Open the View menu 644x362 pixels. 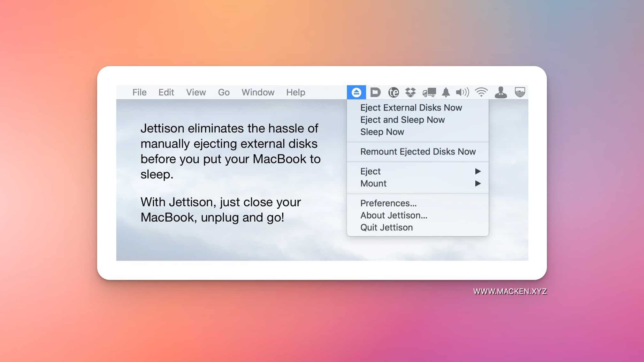click(196, 92)
